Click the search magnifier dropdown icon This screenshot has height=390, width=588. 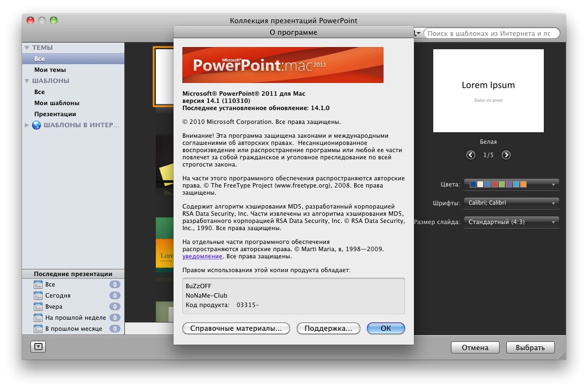click(417, 33)
